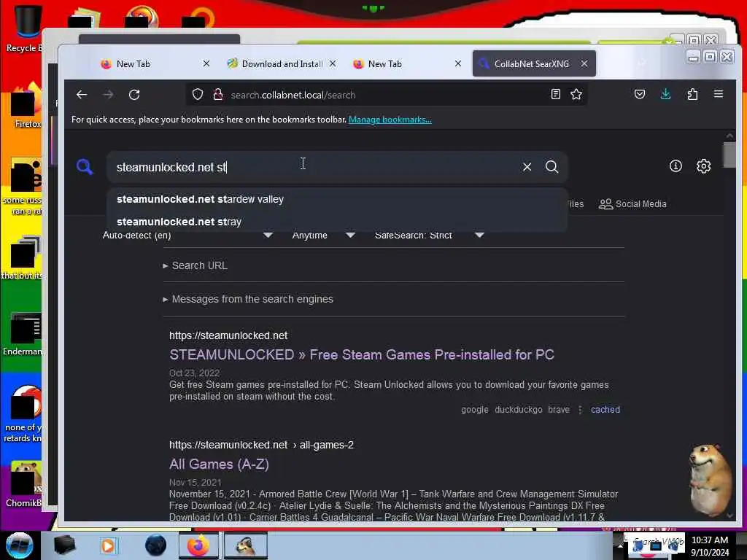
Task: Open the globe taskbar icon
Action: click(x=156, y=545)
